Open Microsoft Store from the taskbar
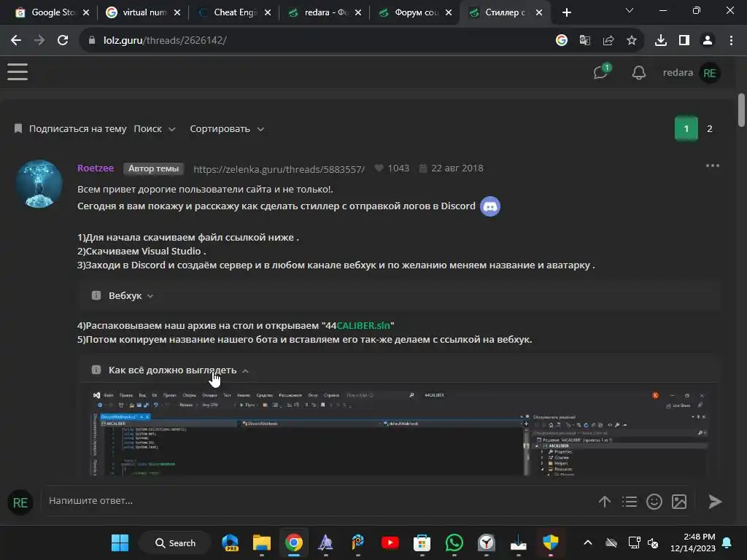This screenshot has height=560, width=747. [422, 542]
